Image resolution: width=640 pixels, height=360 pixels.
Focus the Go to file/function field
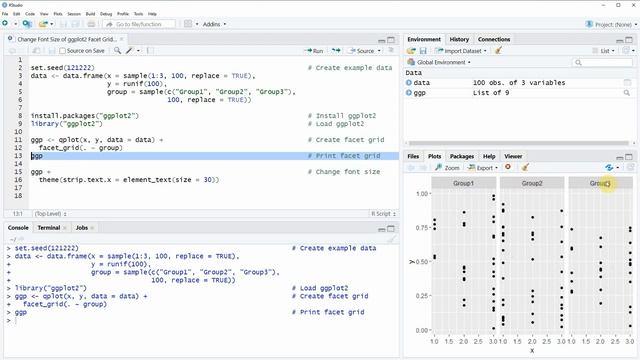pyautogui.click(x=139, y=24)
